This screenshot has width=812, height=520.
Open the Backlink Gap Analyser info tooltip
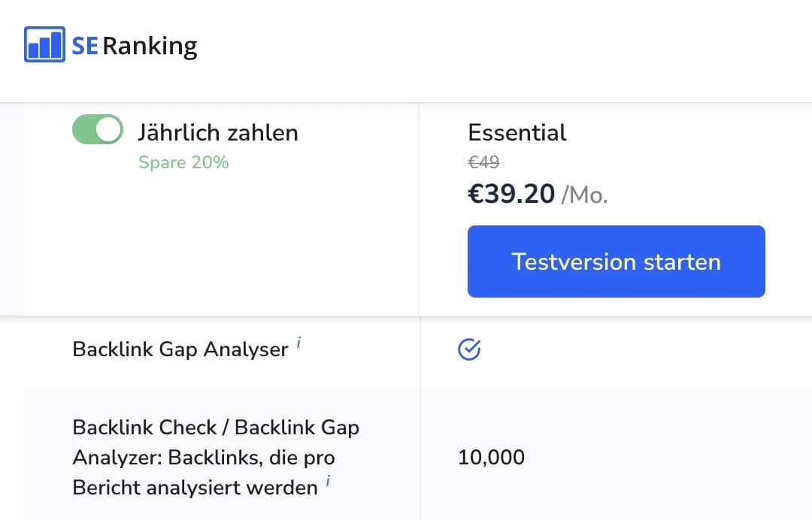[x=298, y=342]
